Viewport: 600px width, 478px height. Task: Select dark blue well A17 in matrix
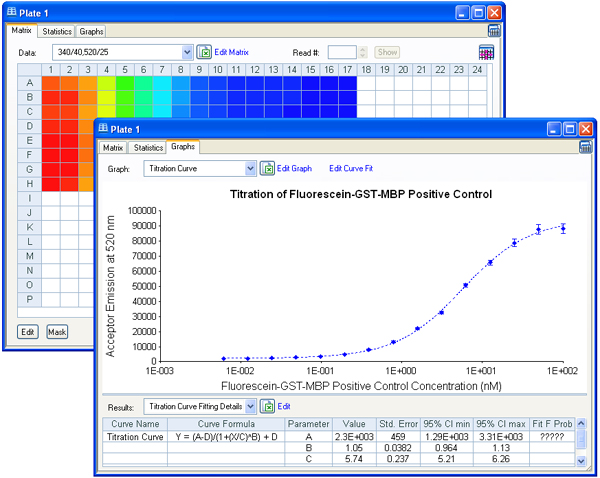[x=347, y=83]
